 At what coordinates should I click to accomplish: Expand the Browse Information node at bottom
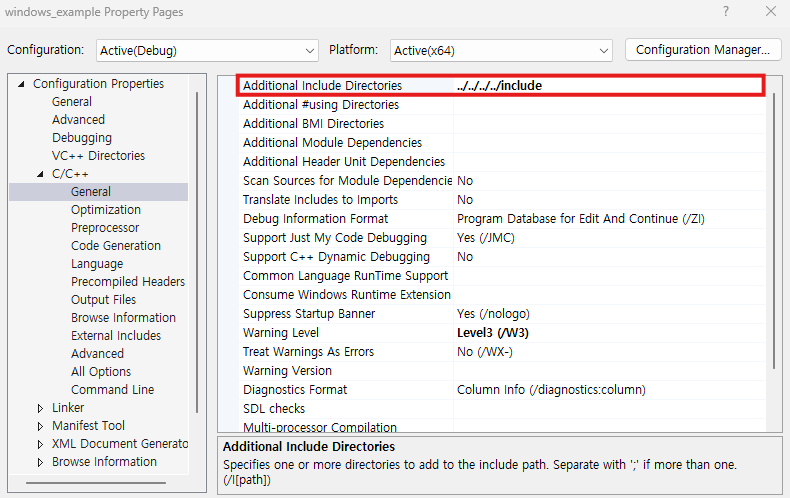(x=40, y=462)
